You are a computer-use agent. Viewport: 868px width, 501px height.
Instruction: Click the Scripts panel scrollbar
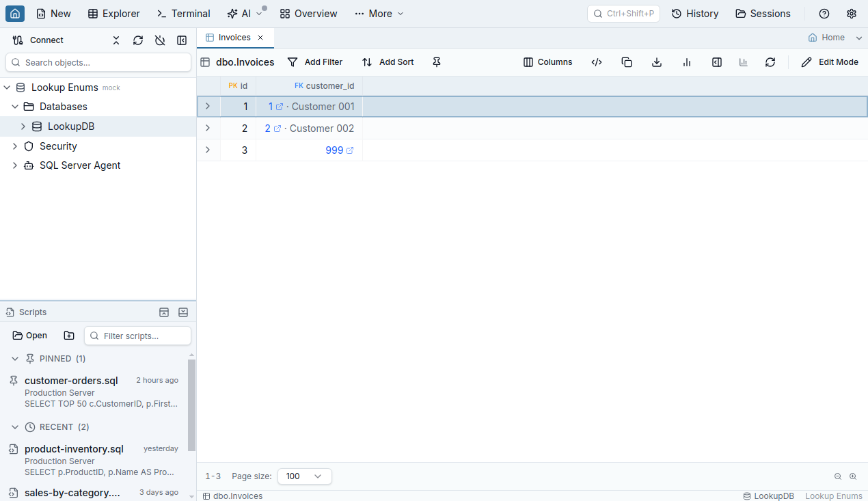point(191,405)
